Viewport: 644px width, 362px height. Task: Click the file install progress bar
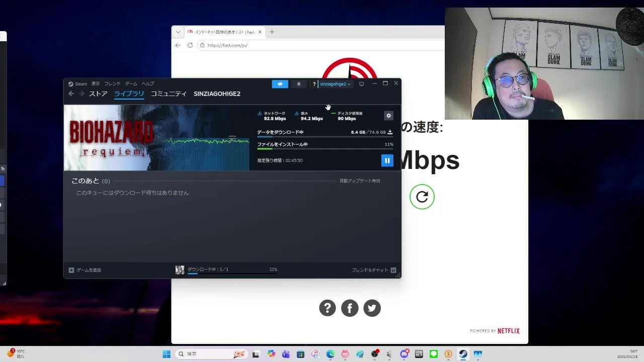(x=325, y=149)
